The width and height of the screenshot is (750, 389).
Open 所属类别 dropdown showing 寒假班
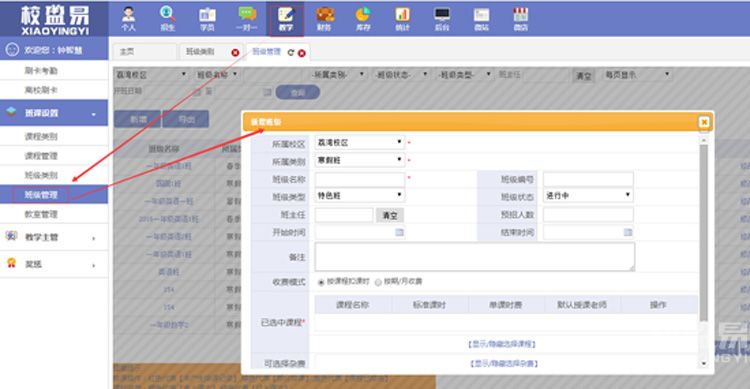360,160
